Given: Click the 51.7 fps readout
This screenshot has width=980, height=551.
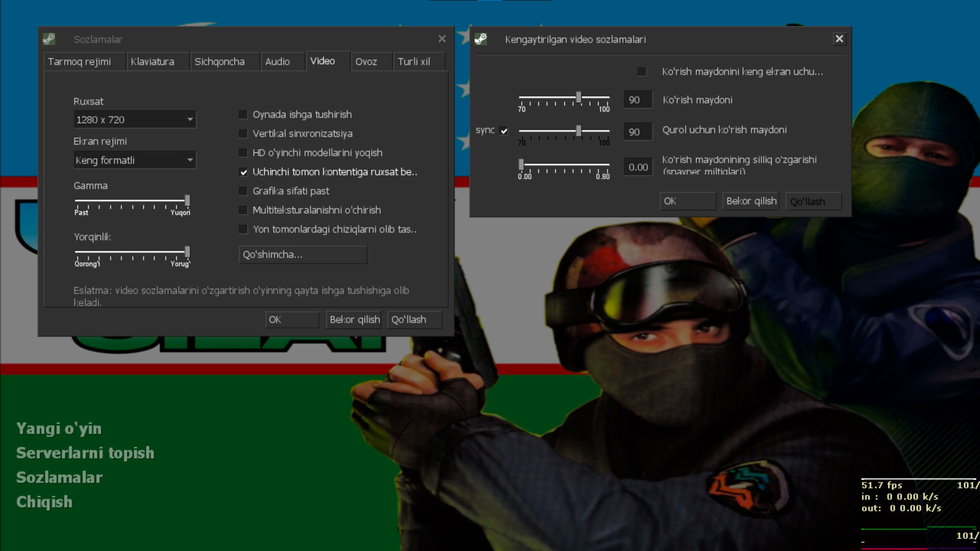Looking at the screenshot, I should [x=881, y=485].
